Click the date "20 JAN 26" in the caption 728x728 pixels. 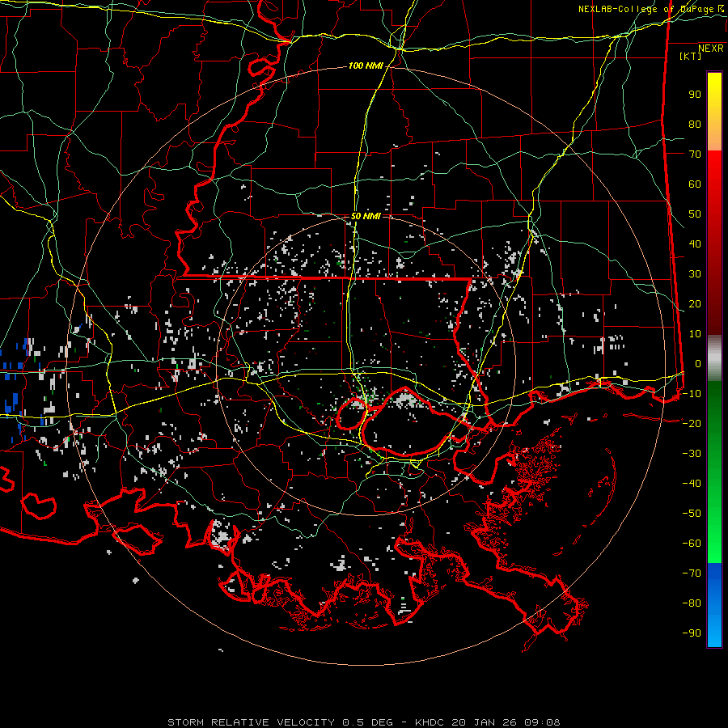(x=485, y=722)
